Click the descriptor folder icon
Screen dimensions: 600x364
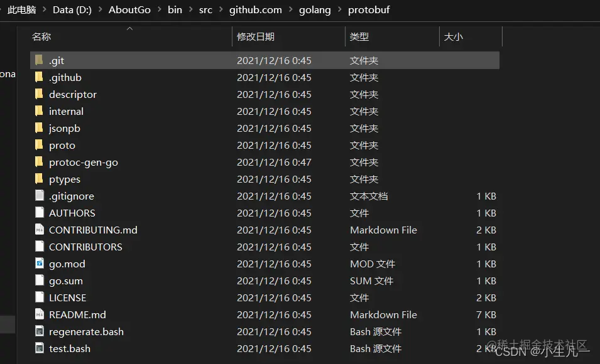39,94
